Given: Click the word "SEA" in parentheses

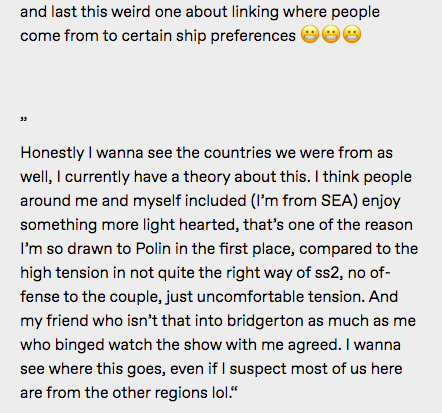Looking at the screenshot, I should point(337,201).
